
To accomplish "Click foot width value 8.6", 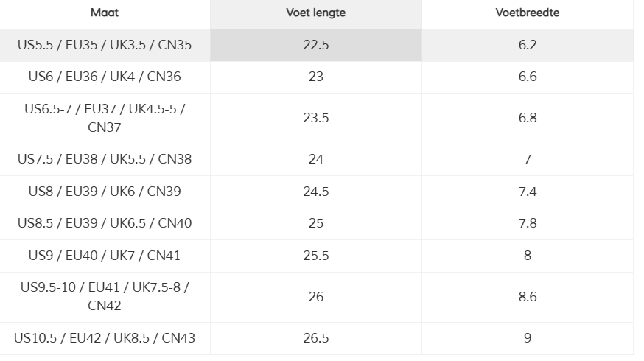I will click(528, 297).
